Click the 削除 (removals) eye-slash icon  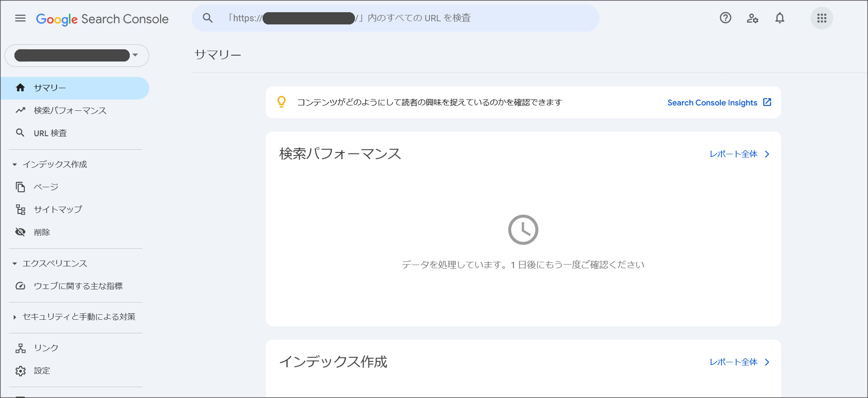[x=20, y=232]
